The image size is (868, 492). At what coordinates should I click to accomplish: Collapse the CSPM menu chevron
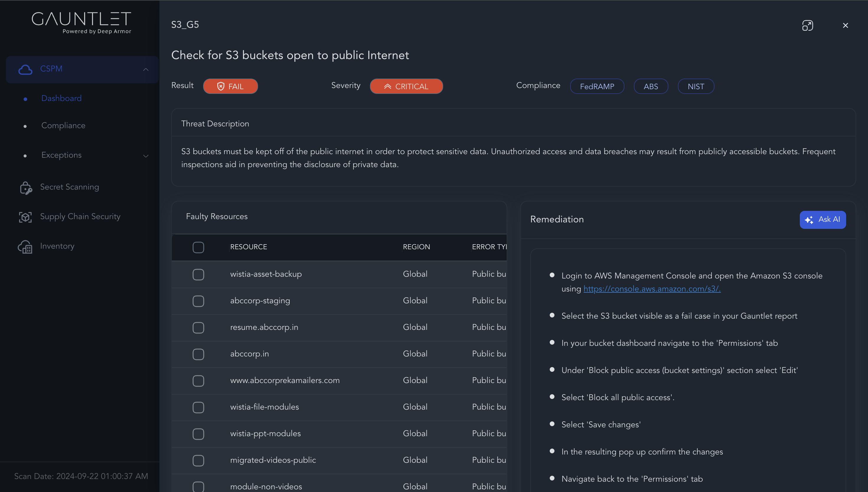click(x=146, y=70)
